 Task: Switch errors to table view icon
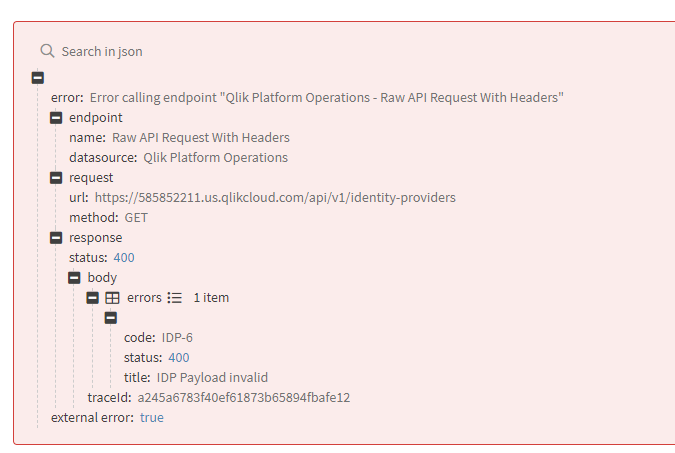113,298
